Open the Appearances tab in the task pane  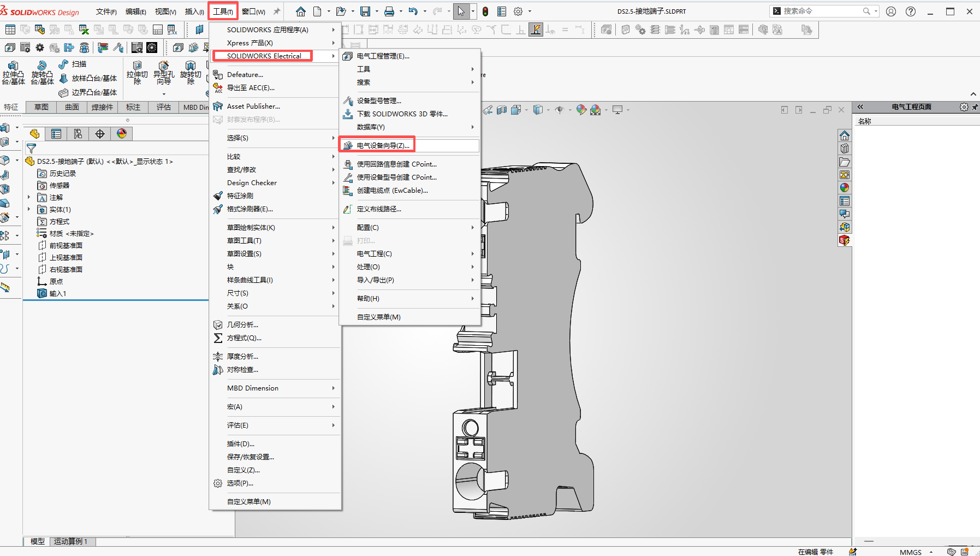(x=845, y=188)
